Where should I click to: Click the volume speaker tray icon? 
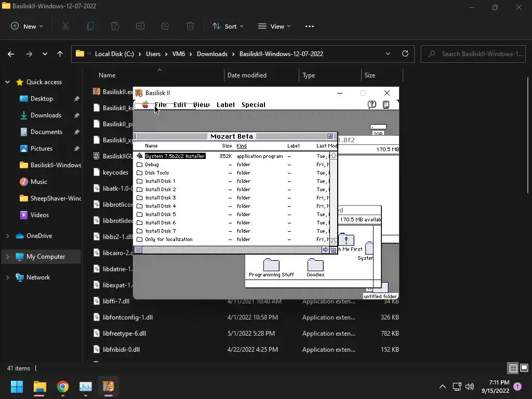tap(470, 387)
